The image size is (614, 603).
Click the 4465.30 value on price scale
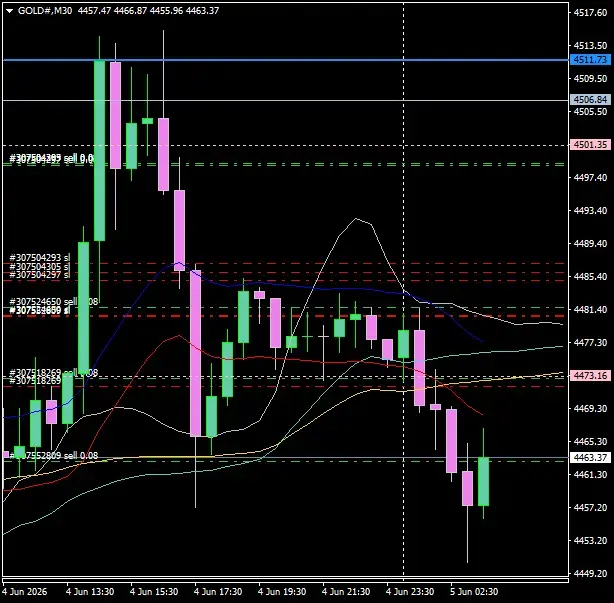590,441
